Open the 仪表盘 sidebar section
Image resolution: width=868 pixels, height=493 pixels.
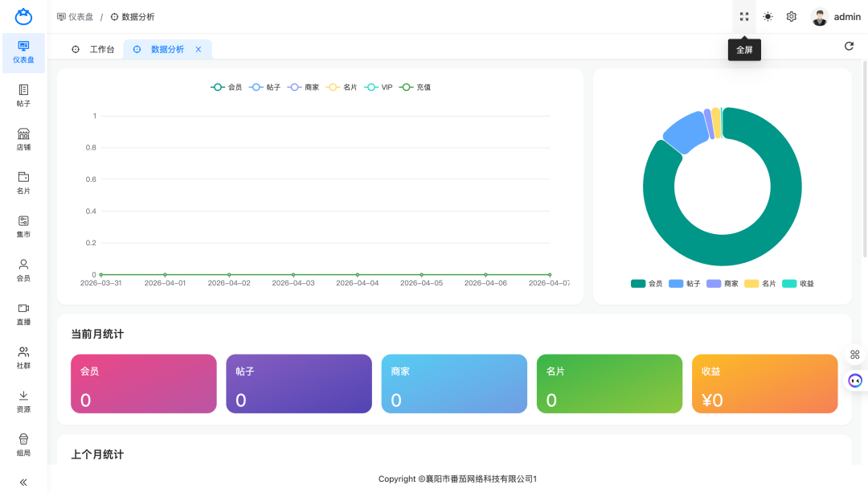coord(23,52)
